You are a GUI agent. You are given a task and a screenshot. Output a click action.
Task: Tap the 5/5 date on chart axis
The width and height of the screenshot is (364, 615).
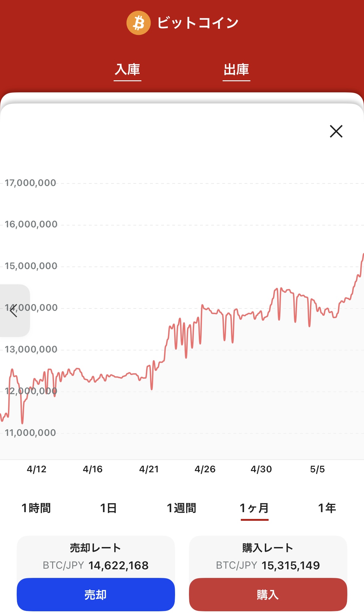317,469
